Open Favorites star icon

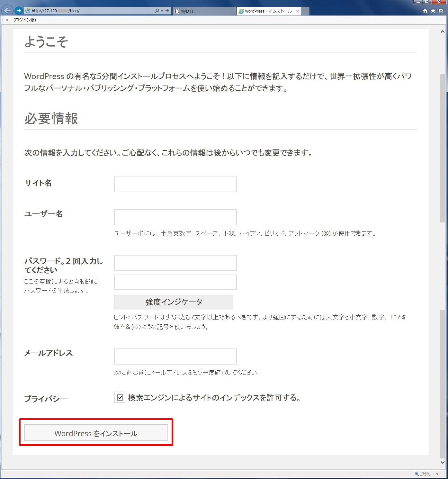[433, 11]
